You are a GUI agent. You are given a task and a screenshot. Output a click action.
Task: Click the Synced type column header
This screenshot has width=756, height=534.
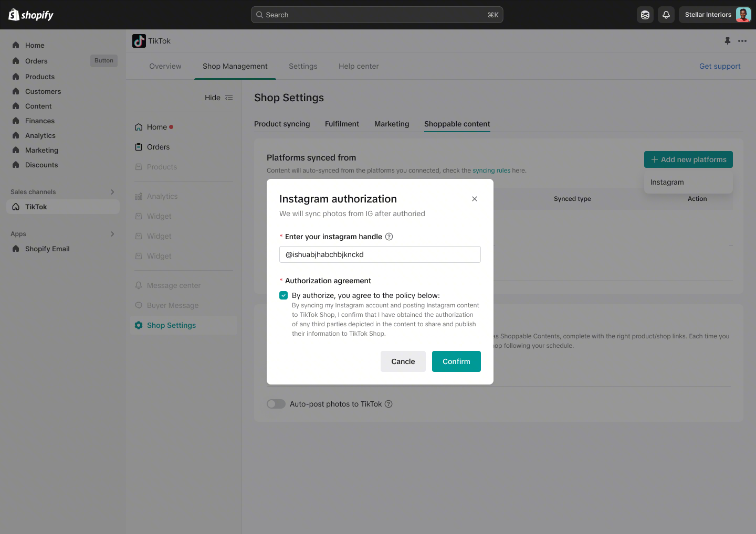tap(572, 199)
